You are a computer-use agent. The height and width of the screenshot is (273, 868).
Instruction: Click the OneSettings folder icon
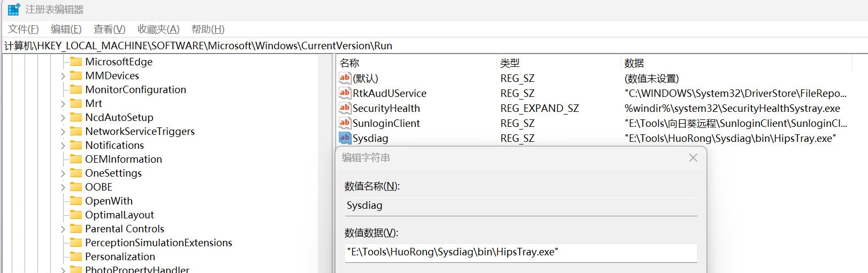coord(76,173)
